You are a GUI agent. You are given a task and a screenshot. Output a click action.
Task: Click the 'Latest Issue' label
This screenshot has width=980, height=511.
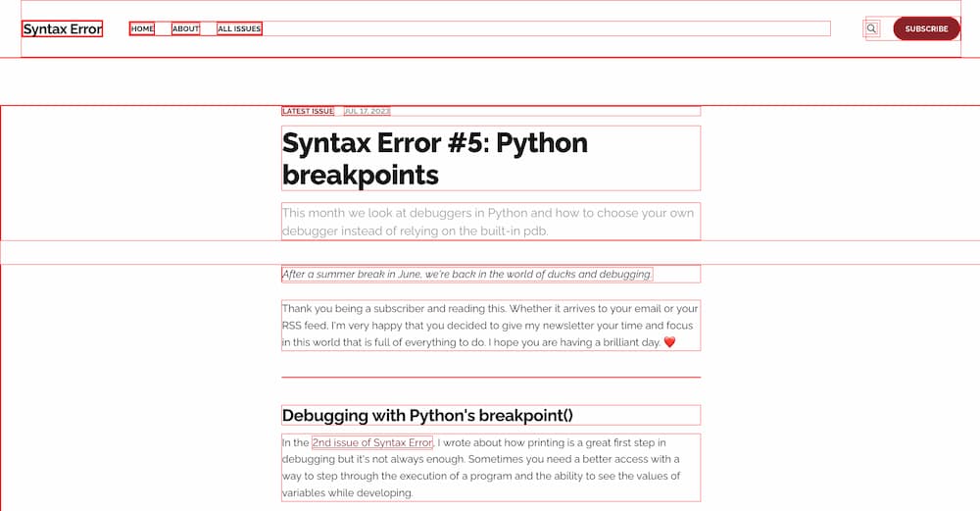[308, 112]
